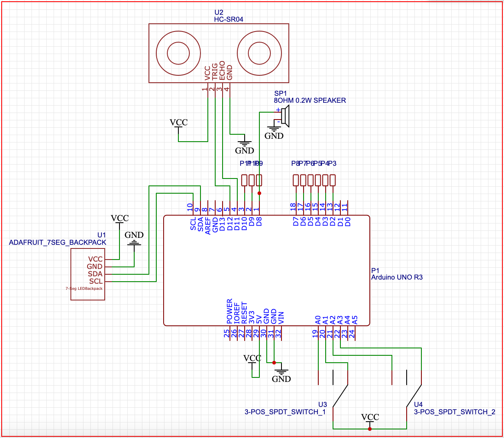The width and height of the screenshot is (504, 438).
Task: Click pin number 25 on the Arduino
Action: 227,334
